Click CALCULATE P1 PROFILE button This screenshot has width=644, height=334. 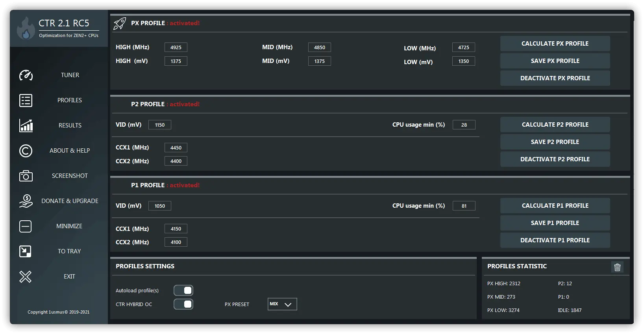[555, 206]
